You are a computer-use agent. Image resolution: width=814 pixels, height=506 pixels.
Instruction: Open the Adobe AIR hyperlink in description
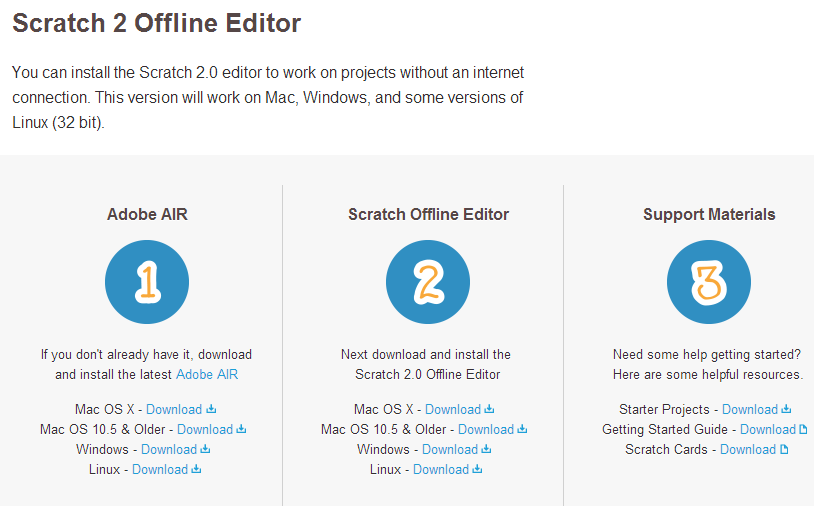207,374
